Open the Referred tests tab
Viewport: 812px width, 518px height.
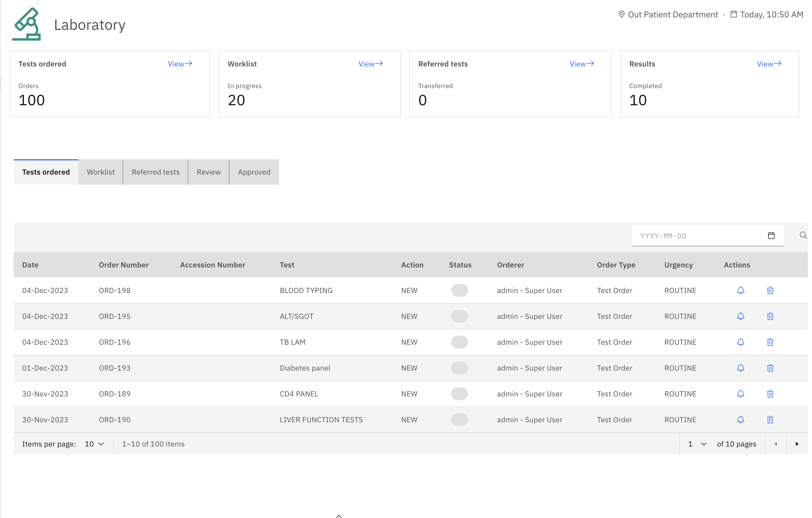pos(155,172)
